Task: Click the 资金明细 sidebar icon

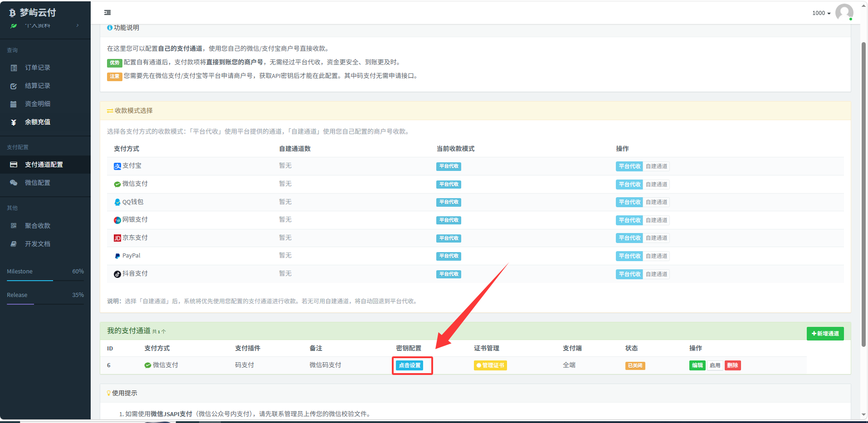Action: 14,104
